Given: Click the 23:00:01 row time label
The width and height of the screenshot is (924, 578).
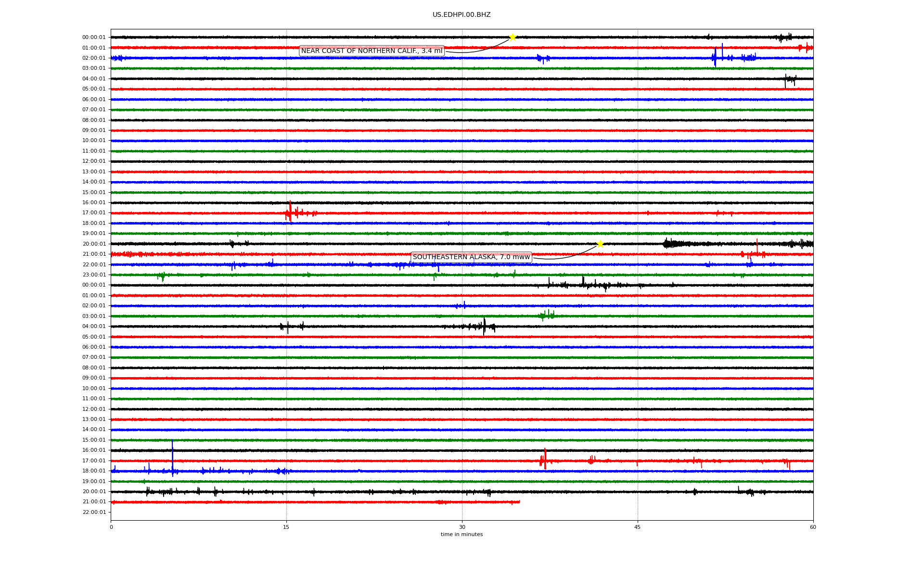Looking at the screenshot, I should [x=94, y=275].
